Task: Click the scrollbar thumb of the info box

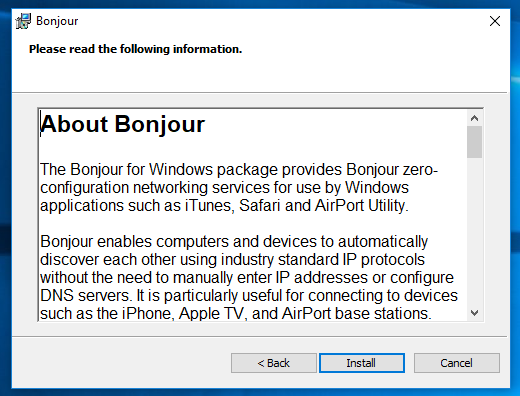Action: tap(474, 142)
